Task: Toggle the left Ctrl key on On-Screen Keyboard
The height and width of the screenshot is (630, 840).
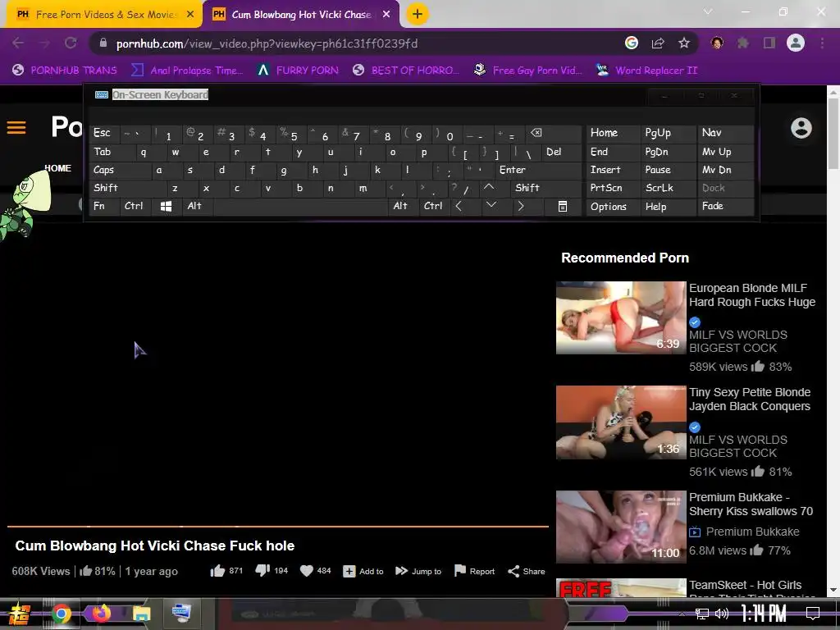Action: [x=135, y=206]
